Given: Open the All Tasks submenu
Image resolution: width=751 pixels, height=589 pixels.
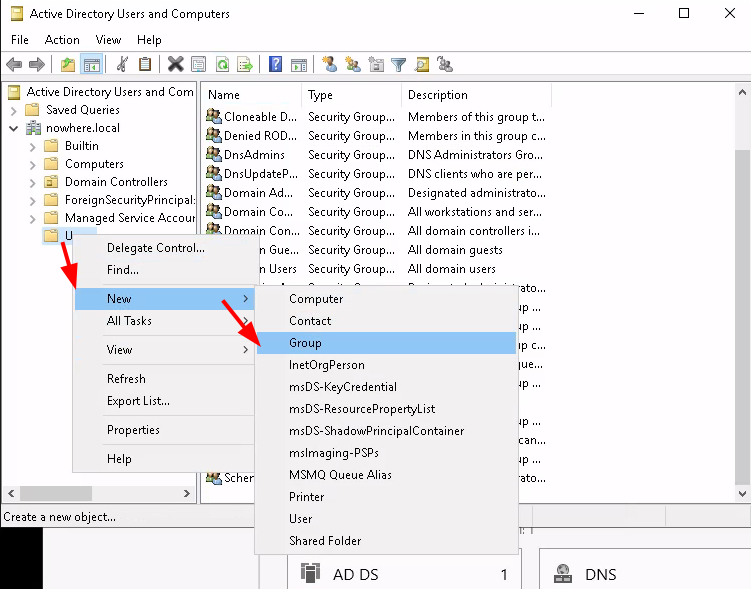Looking at the screenshot, I should [x=164, y=321].
